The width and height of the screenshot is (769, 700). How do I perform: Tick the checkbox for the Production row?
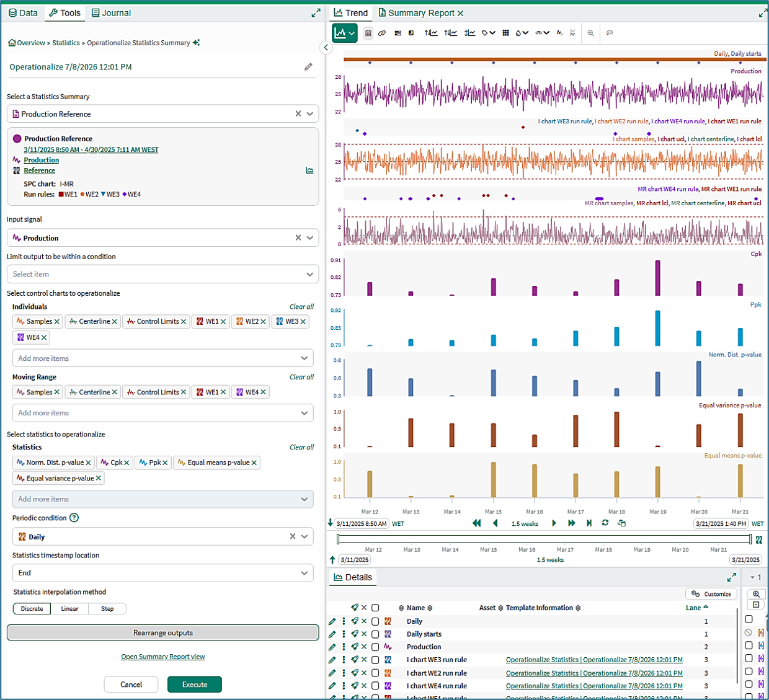pyautogui.click(x=375, y=647)
